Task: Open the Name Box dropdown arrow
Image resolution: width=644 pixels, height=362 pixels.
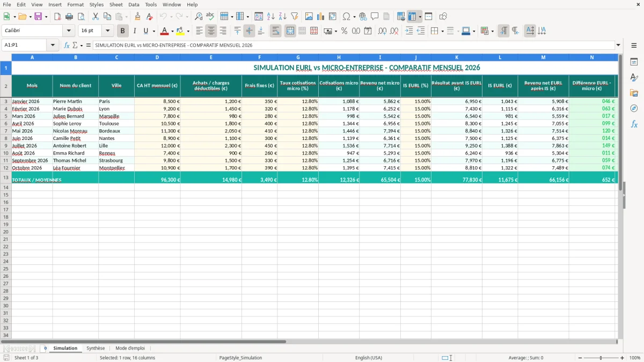Action: click(x=53, y=45)
